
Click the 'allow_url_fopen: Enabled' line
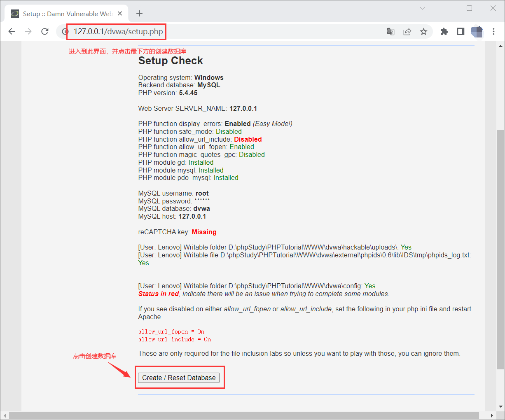tap(196, 147)
